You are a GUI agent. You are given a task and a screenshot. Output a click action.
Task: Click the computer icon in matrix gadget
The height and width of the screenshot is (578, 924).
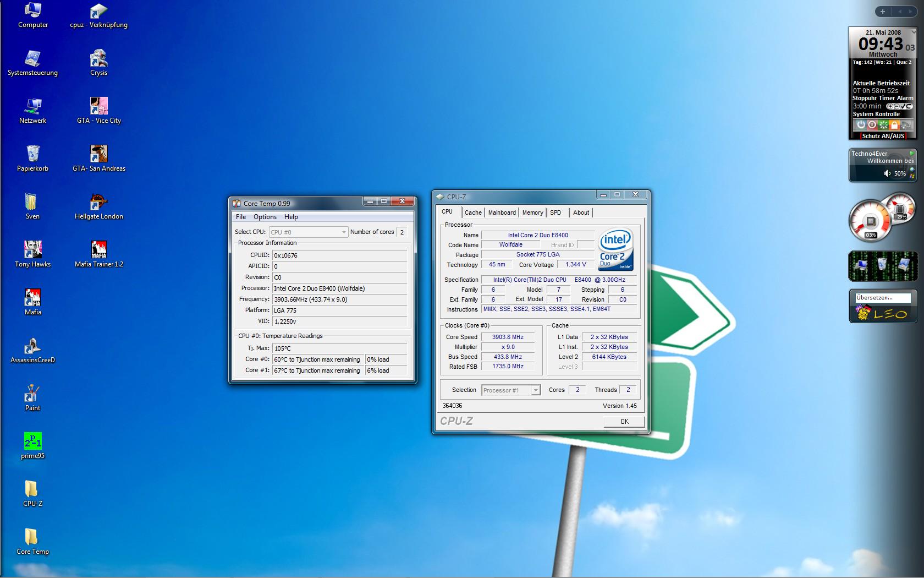click(x=861, y=266)
